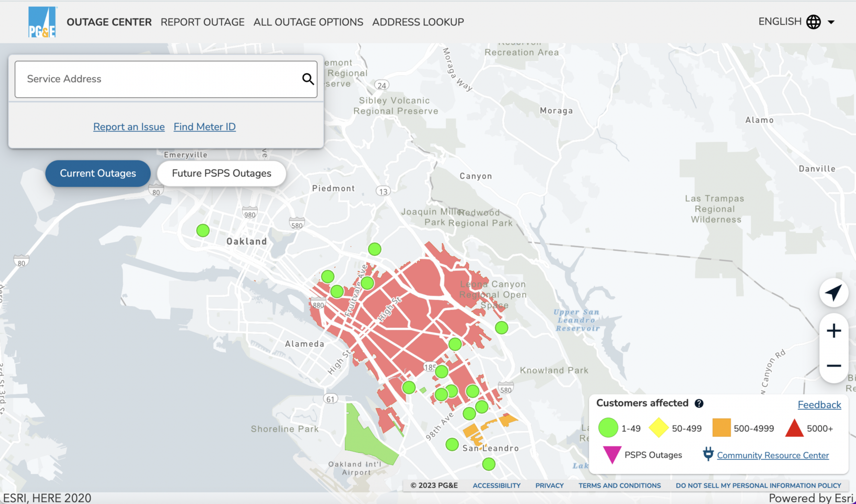The height and width of the screenshot is (504, 856).
Task: Select outage marker on Fruitvale Ave
Action: click(x=367, y=283)
